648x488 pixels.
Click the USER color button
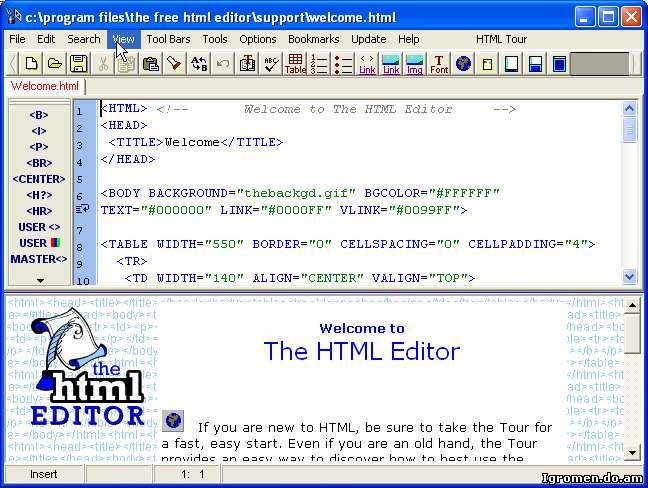[40, 243]
